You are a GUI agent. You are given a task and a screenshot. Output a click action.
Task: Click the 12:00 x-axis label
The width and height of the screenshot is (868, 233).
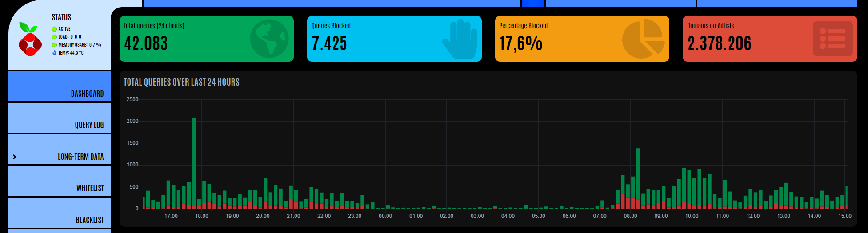tap(753, 216)
